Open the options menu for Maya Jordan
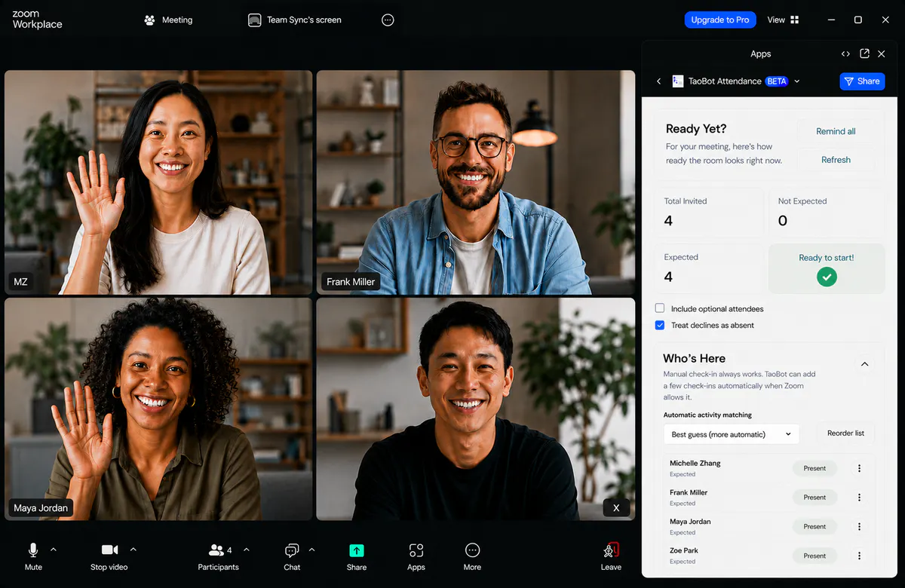905x588 pixels. tap(859, 526)
